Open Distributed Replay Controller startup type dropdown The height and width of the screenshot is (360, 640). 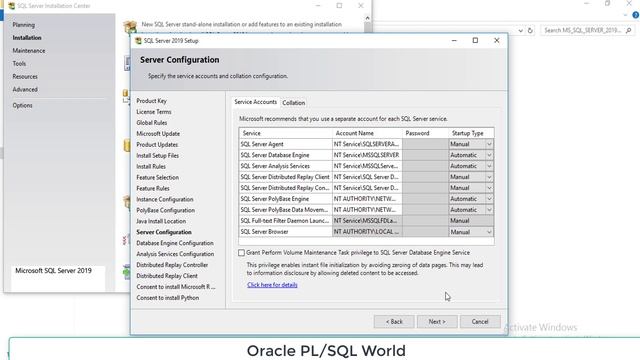(489, 188)
